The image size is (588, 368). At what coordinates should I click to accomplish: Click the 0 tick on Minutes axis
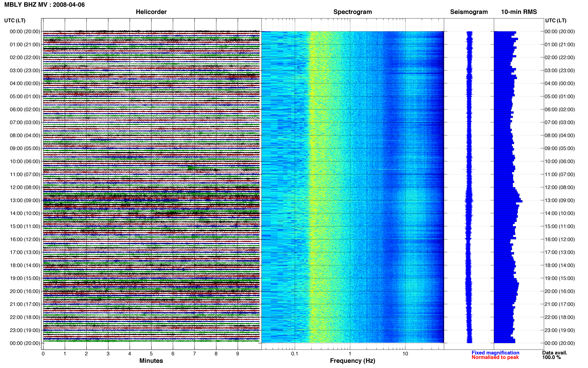43,354
